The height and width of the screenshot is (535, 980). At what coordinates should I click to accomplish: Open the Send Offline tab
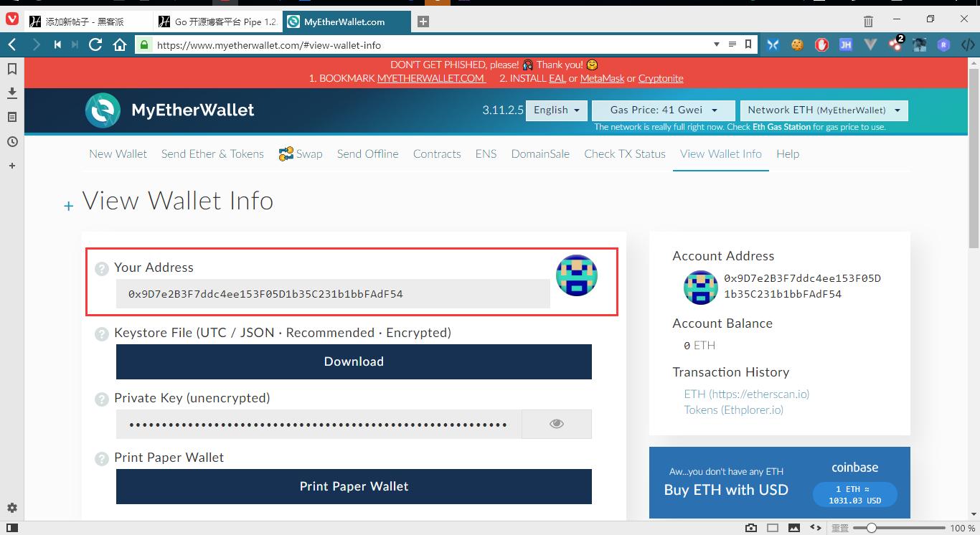(x=367, y=153)
